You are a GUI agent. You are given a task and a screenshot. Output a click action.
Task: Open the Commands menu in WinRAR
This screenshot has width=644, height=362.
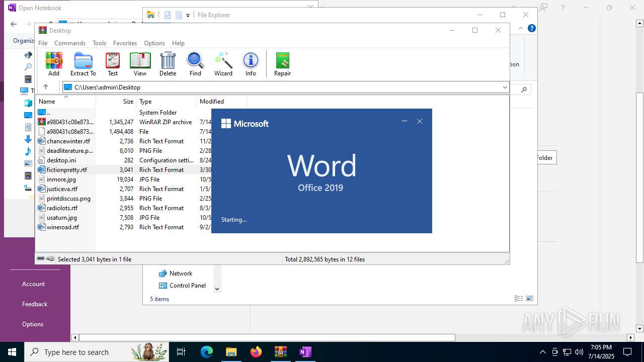pos(70,43)
